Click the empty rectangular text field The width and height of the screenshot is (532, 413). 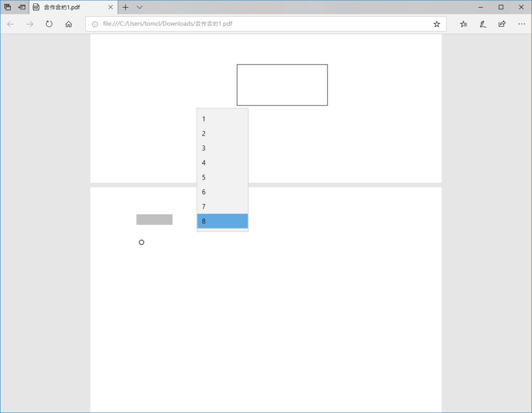click(282, 85)
